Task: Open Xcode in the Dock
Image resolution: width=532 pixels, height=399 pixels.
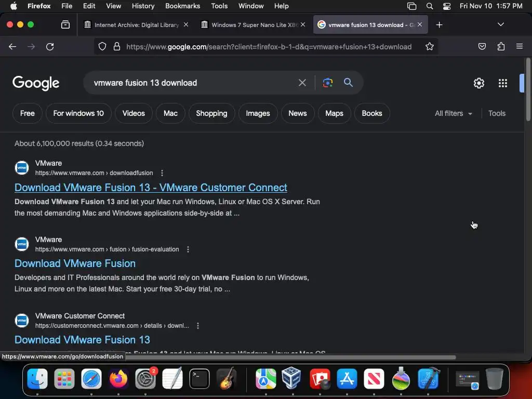Action: [x=428, y=378]
